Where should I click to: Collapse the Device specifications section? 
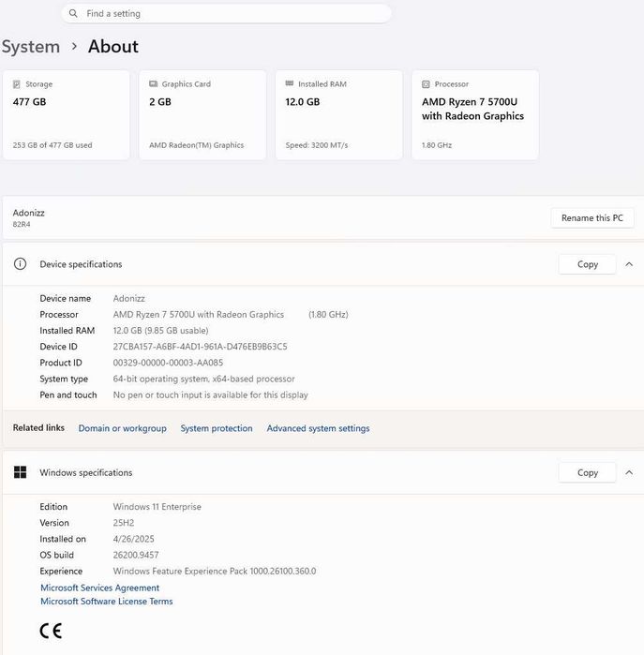(x=629, y=264)
